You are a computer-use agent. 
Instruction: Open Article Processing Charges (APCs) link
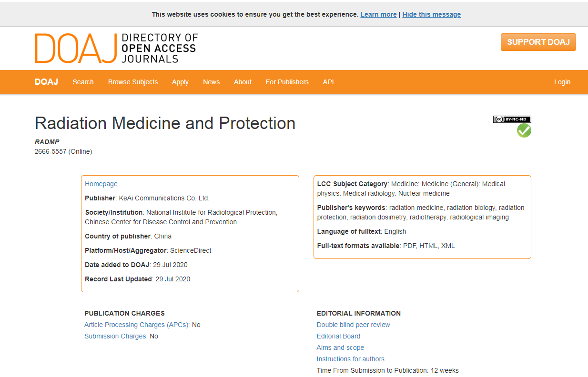tap(137, 325)
